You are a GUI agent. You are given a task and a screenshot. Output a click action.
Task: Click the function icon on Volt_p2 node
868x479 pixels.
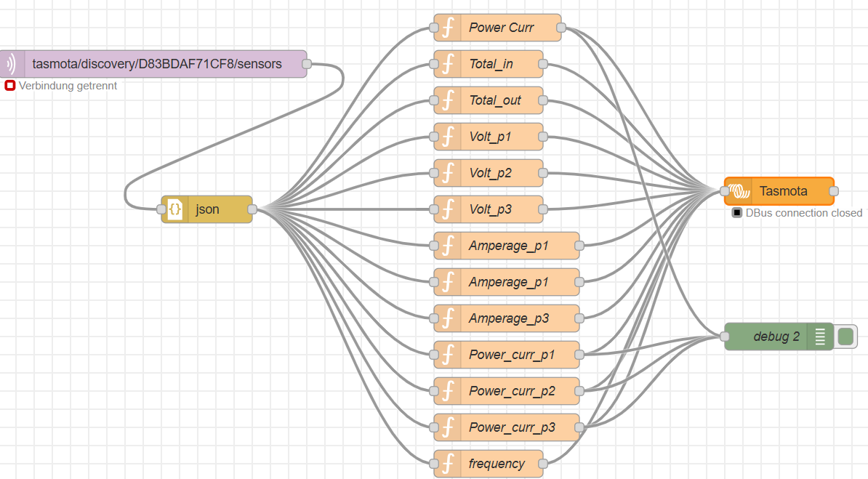[x=448, y=173]
